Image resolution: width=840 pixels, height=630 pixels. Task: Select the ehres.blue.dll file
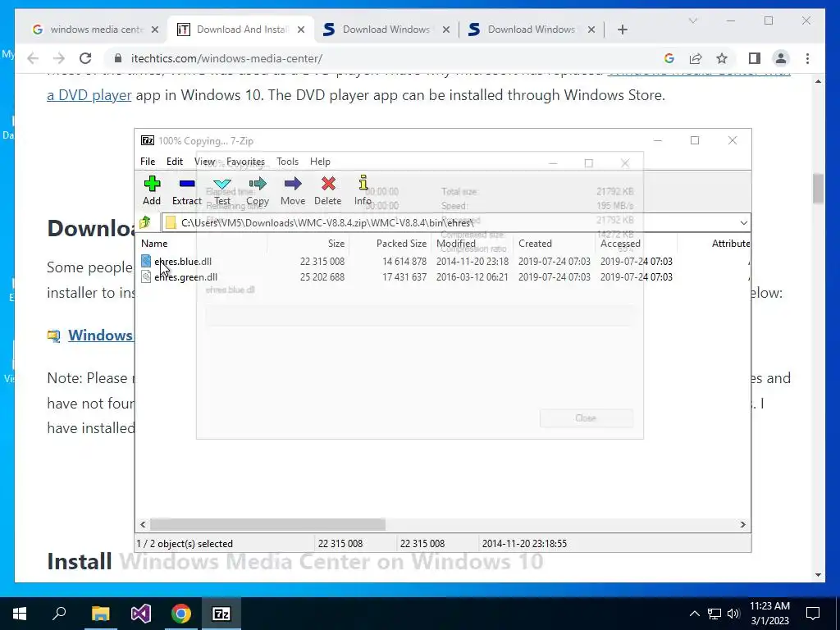tap(183, 262)
